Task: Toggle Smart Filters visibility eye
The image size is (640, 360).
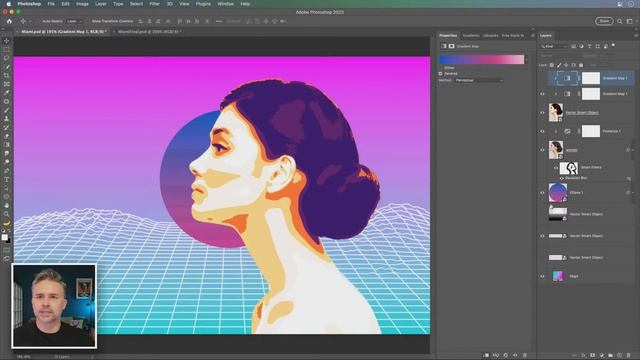Action: (x=556, y=168)
